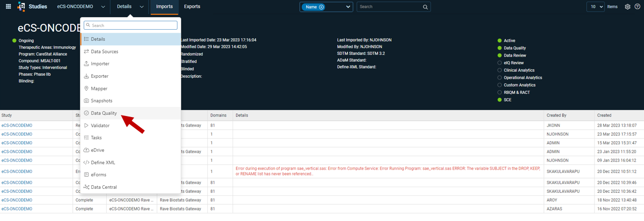Toggle the Clinical Analytics status indicator
The height and width of the screenshot is (221, 644).
499,70
